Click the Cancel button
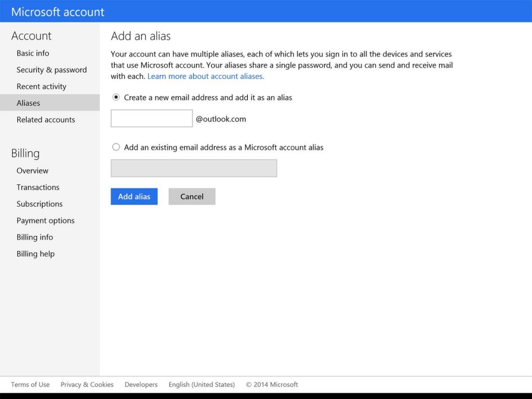 pos(192,196)
